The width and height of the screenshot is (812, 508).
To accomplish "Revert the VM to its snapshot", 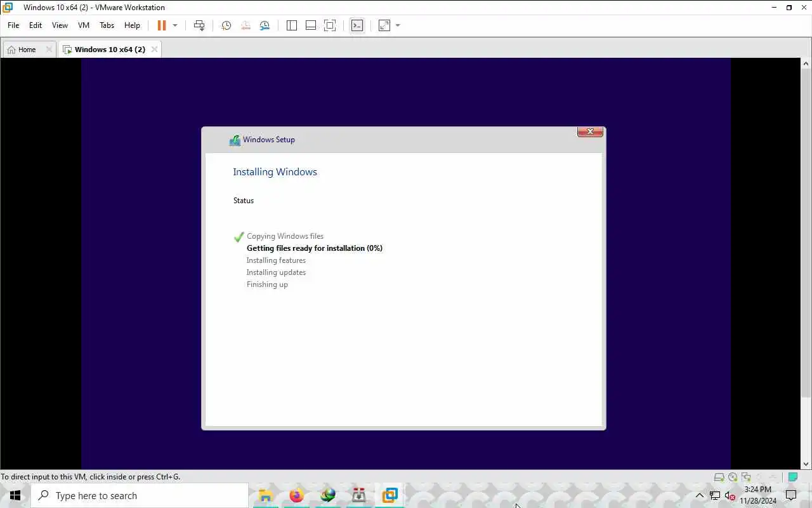I will click(246, 25).
